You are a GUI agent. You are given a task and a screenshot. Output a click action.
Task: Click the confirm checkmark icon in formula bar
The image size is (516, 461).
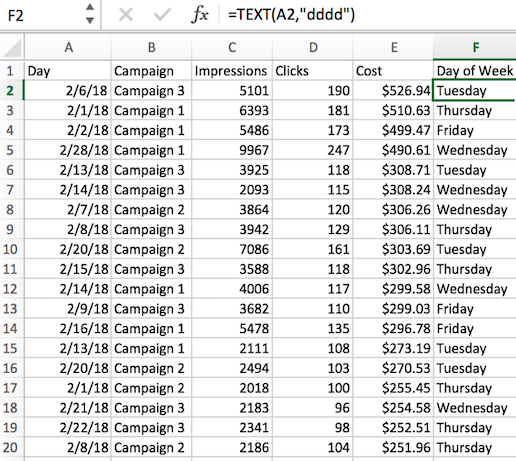point(162,15)
